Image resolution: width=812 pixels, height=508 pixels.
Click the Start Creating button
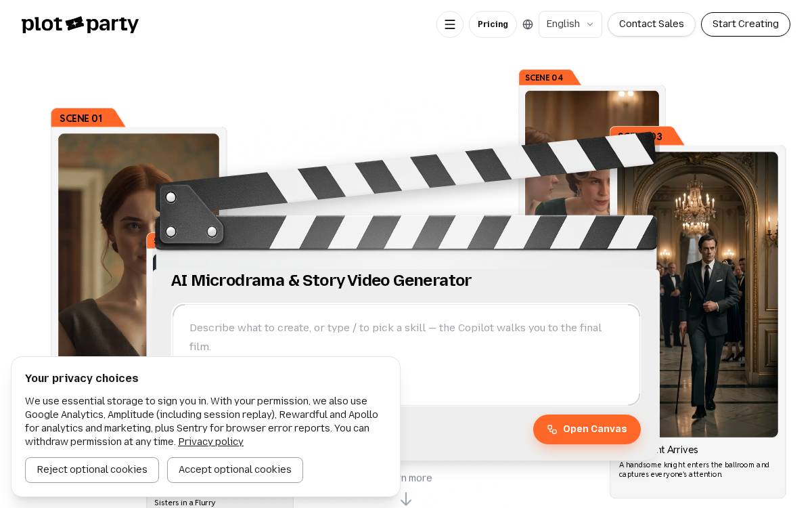[x=745, y=24]
